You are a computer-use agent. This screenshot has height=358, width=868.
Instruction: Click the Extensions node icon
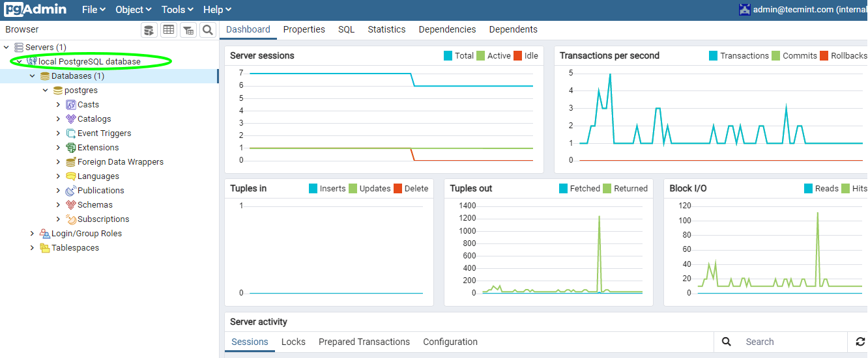(71, 148)
